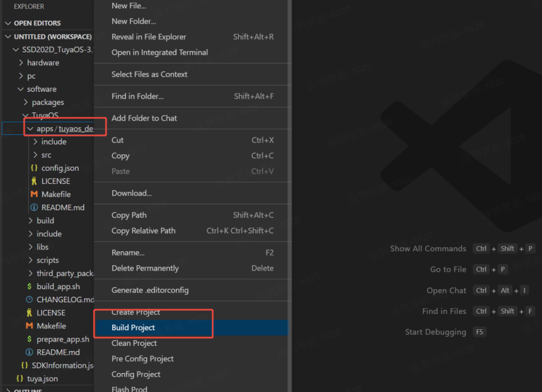Collapse the UNTITLED (WORKSPACE) section
This screenshot has height=392, width=542.
pyautogui.click(x=8, y=37)
